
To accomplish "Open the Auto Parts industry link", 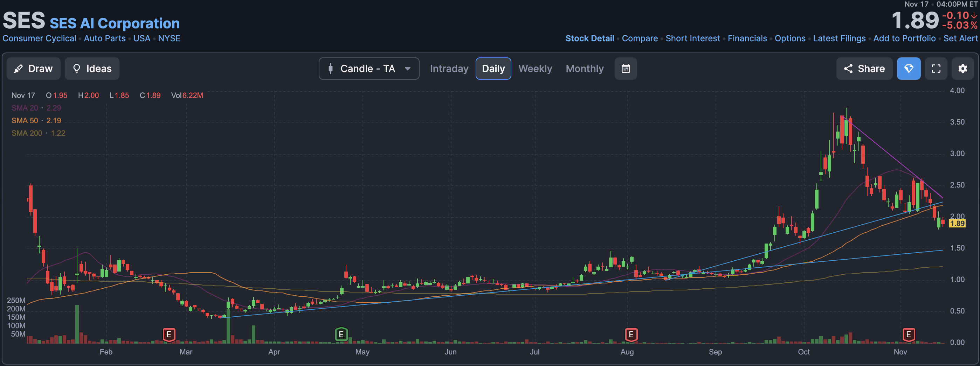I will tap(105, 38).
